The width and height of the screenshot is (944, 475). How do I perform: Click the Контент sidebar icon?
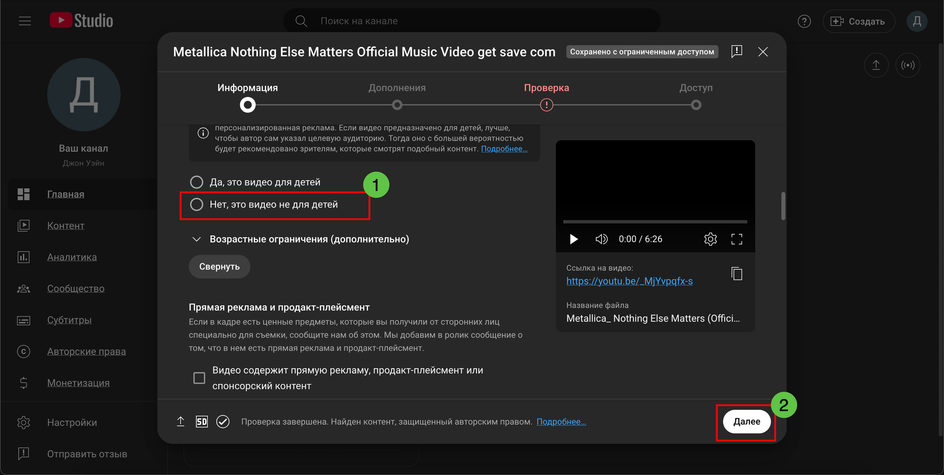coord(23,225)
